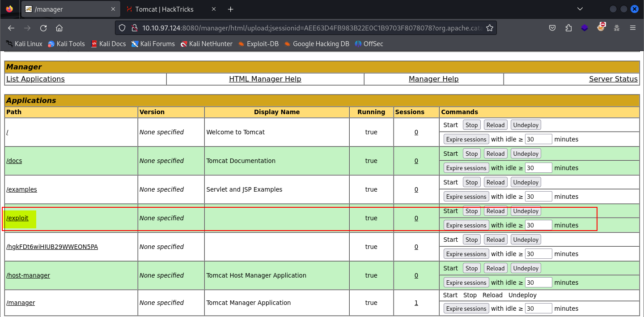Click the Reload page icon
644x317 pixels.
coord(43,28)
